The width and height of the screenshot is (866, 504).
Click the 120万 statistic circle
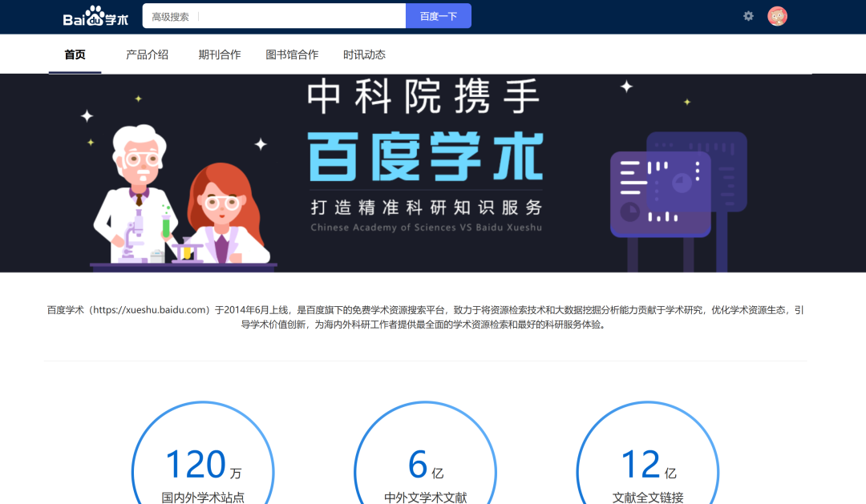(203, 453)
